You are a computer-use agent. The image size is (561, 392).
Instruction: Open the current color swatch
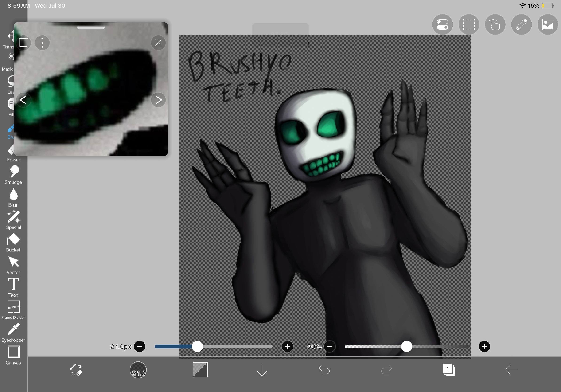tap(200, 370)
